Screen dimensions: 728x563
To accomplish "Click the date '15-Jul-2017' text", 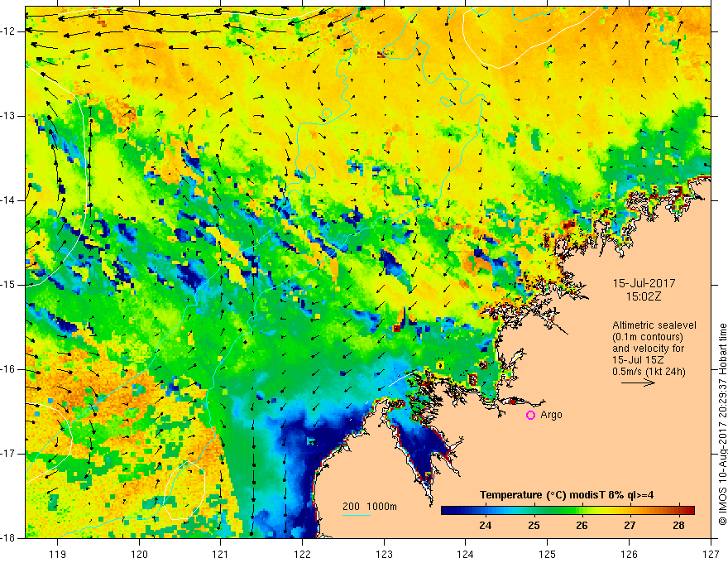I will (x=644, y=283).
